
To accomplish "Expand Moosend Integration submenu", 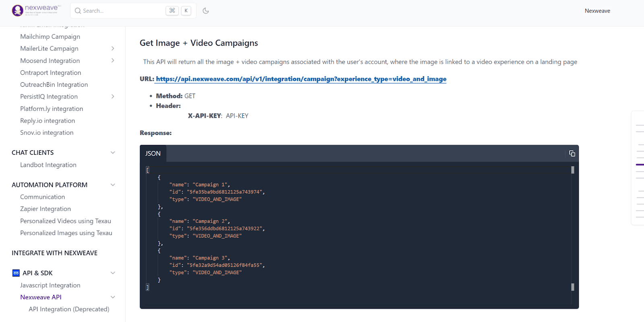I will [113, 60].
